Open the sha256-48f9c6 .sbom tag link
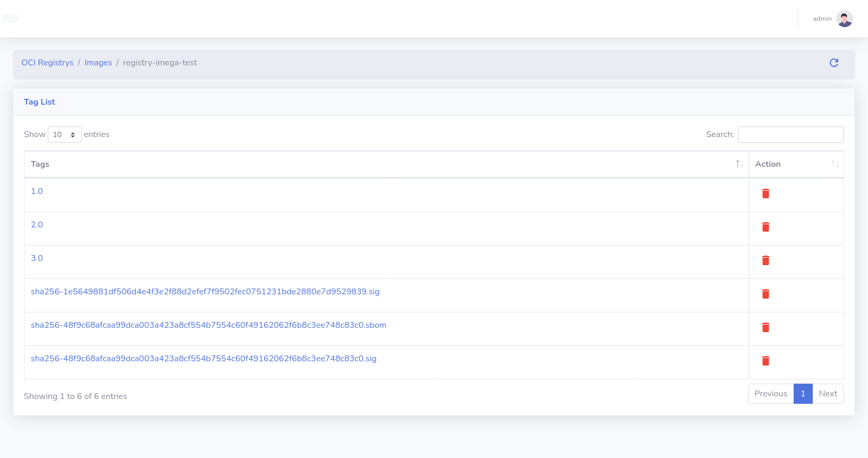This screenshot has width=868, height=458. (x=208, y=325)
